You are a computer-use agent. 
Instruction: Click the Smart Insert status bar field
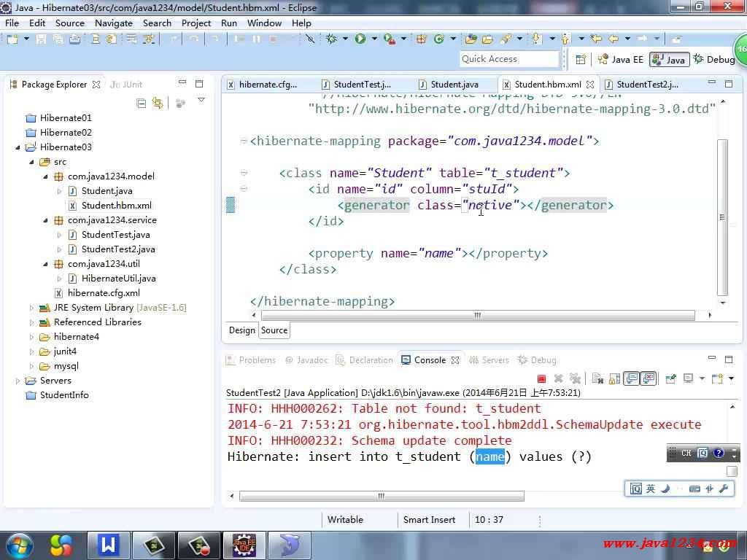pyautogui.click(x=429, y=520)
